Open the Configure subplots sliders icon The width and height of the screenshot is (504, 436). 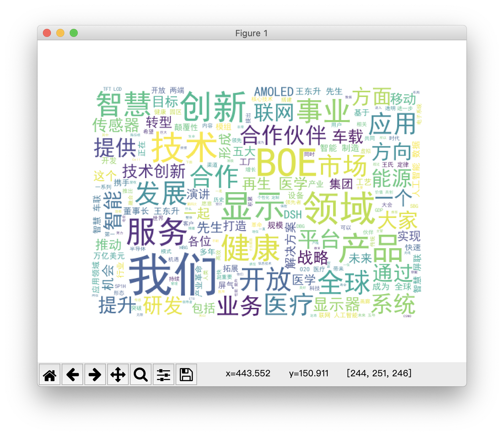point(164,374)
